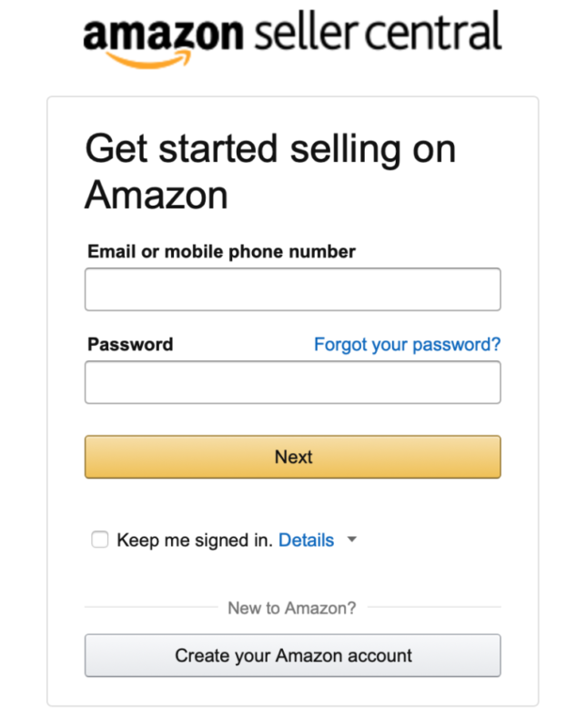Click the Amazon wordmark in the logo
Viewport: 566px width, 728px height.
tap(163, 35)
